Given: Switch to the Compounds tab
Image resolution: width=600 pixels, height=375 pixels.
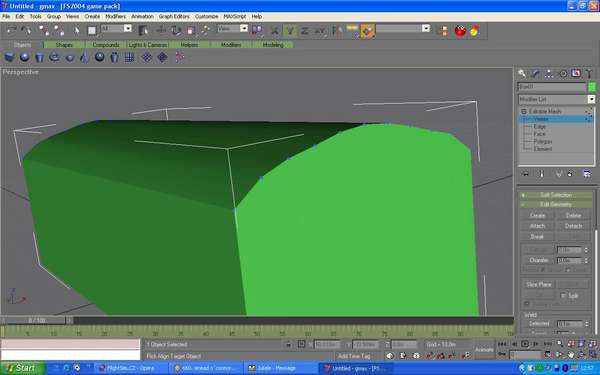Looking at the screenshot, I should point(106,45).
